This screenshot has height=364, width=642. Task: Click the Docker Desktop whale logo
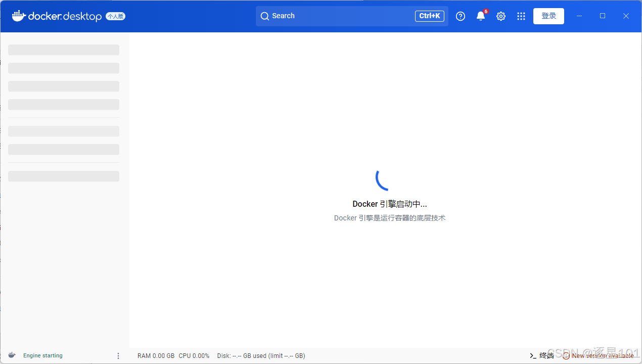19,16
